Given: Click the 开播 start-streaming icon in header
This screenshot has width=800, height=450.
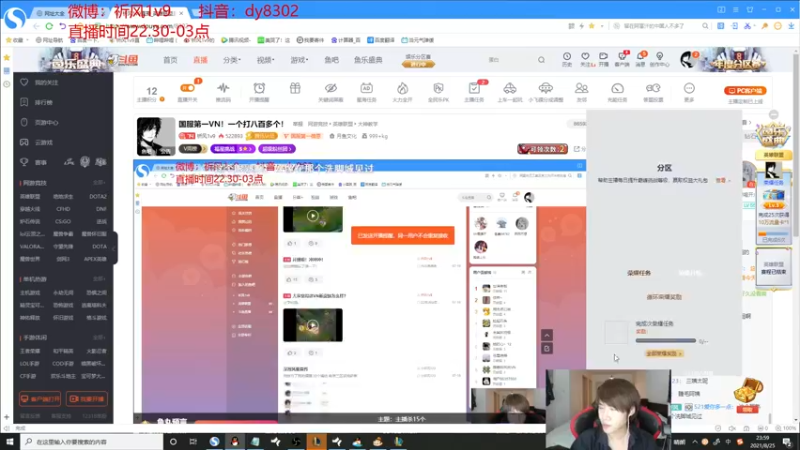Looking at the screenshot, I should pos(604,57).
